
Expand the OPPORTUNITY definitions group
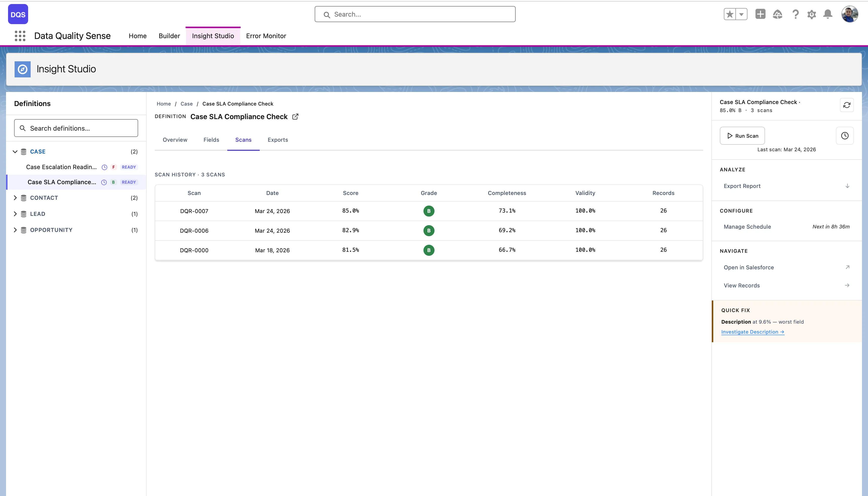coord(15,230)
